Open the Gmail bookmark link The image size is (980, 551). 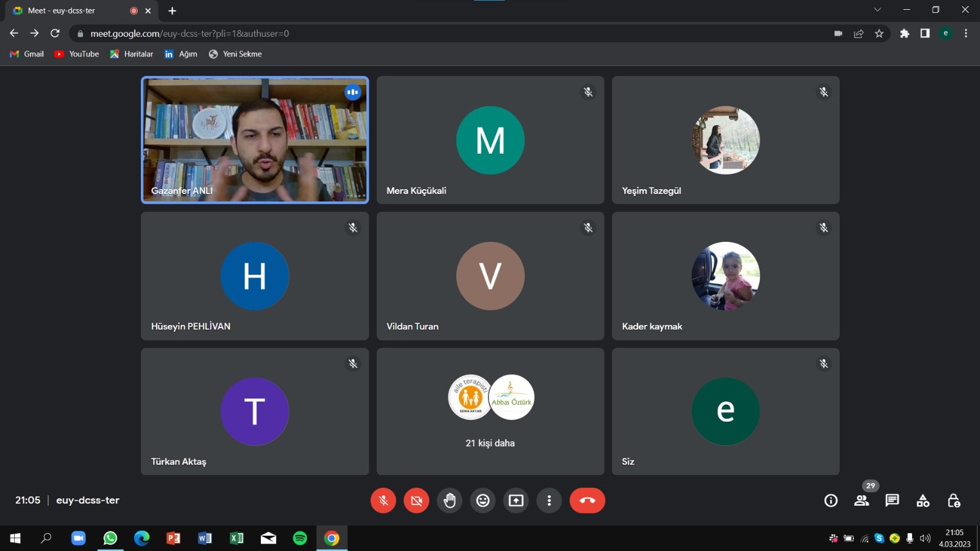click(27, 54)
